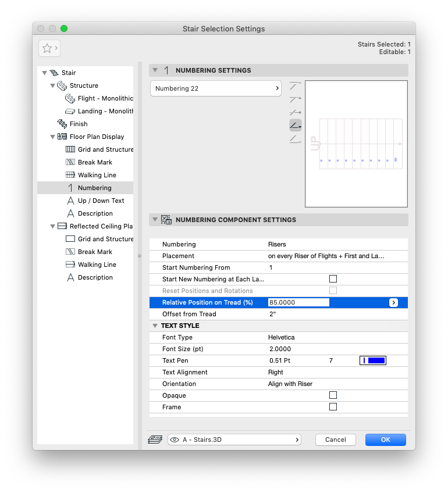
Task: Click the Numbering tree icon
Action: 70,188
